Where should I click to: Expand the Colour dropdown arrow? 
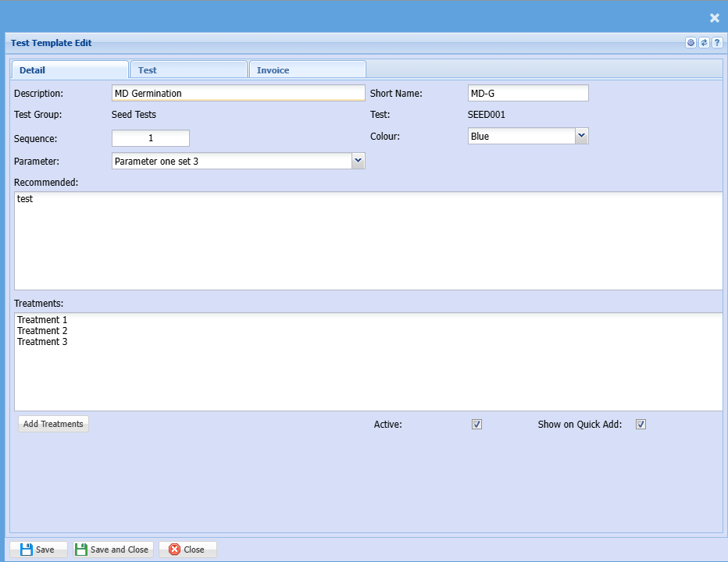point(581,136)
